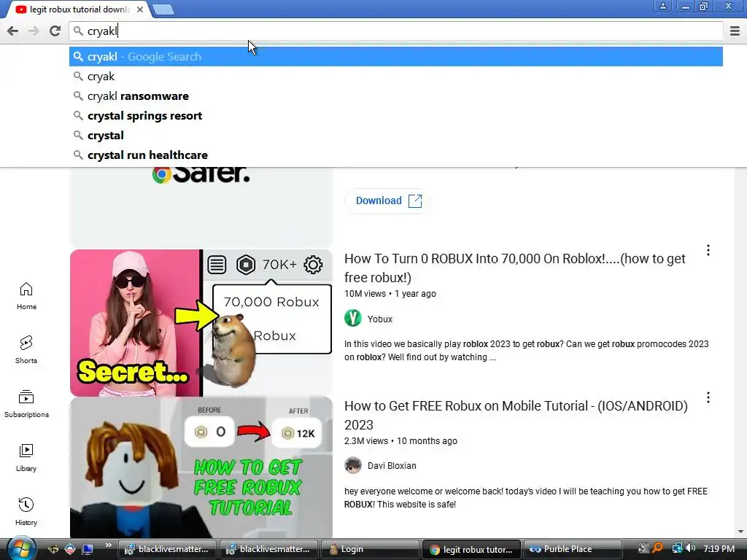Viewport: 747px width, 560px height.
Task: Switch to the second blacklivesmatter taskbar window
Action: [x=268, y=549]
